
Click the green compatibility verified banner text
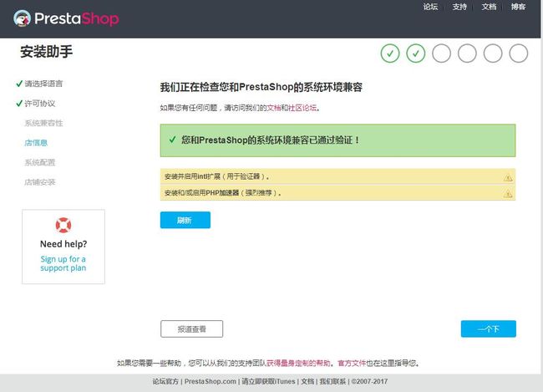tap(271, 140)
